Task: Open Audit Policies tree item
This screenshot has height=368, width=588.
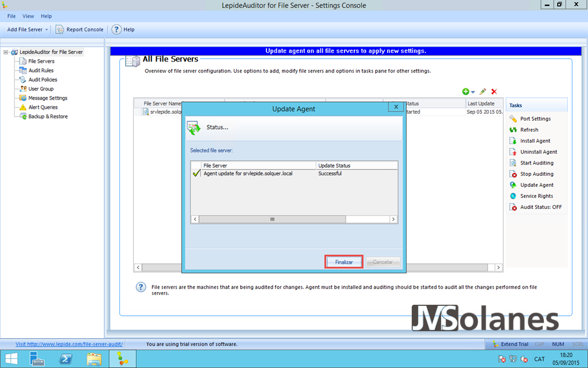Action: tap(42, 79)
